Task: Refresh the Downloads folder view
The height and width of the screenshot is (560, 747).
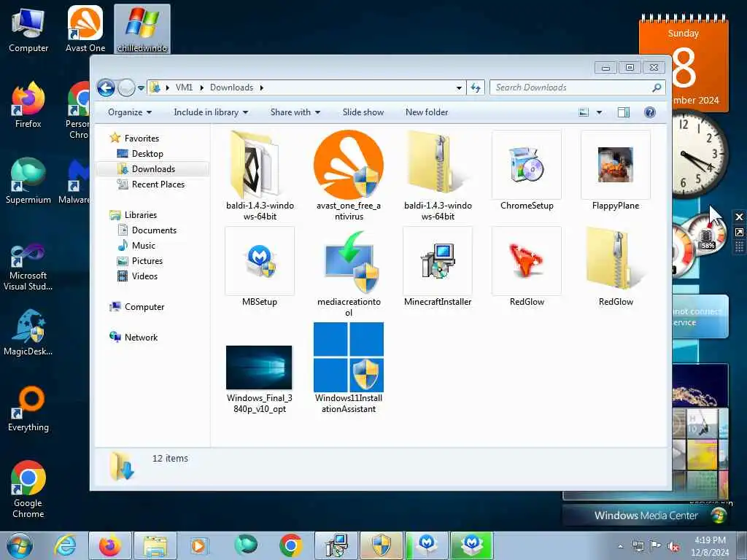Action: click(x=476, y=87)
